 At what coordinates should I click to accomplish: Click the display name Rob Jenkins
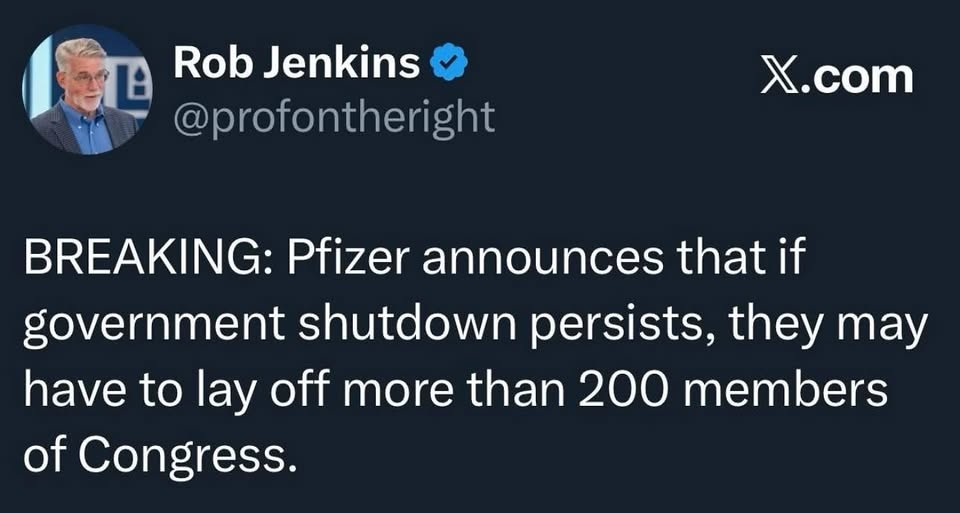tap(297, 65)
